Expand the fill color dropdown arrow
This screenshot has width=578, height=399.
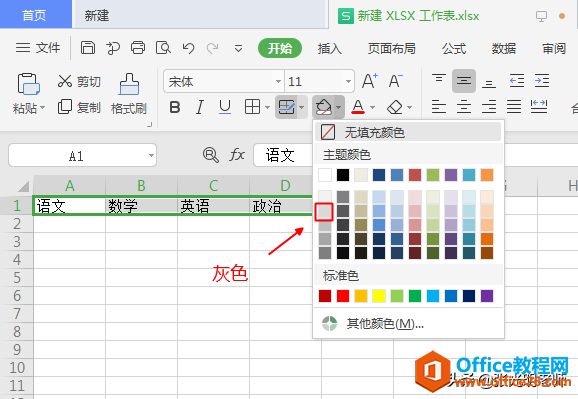[x=338, y=107]
